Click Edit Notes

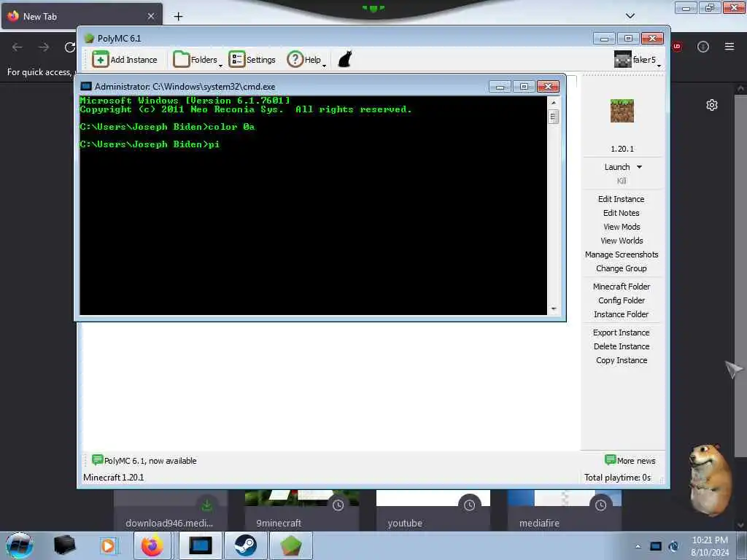(x=622, y=213)
